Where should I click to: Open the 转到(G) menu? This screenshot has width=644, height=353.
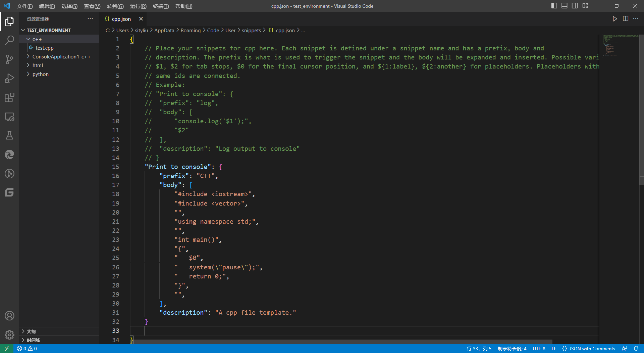[x=115, y=6]
